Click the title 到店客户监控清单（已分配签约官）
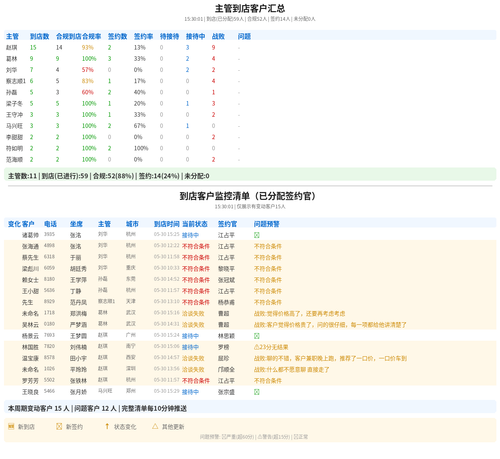This screenshot has height=459, width=500. point(247,196)
